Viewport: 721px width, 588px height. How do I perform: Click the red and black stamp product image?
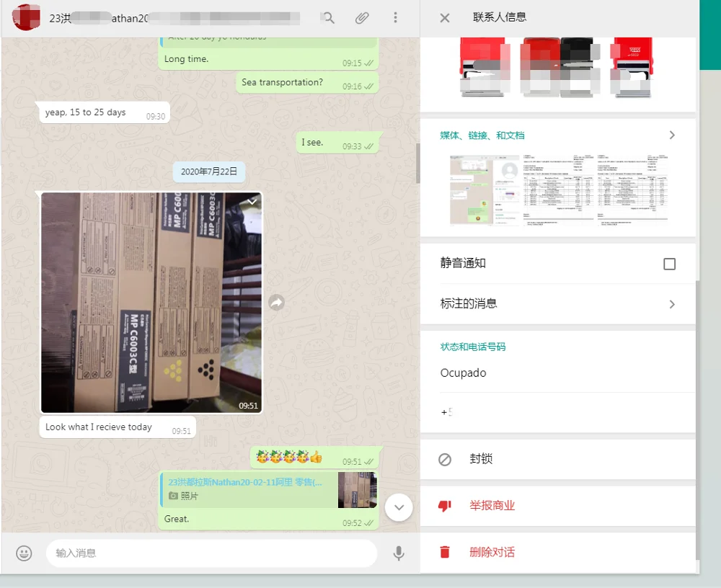click(560, 67)
